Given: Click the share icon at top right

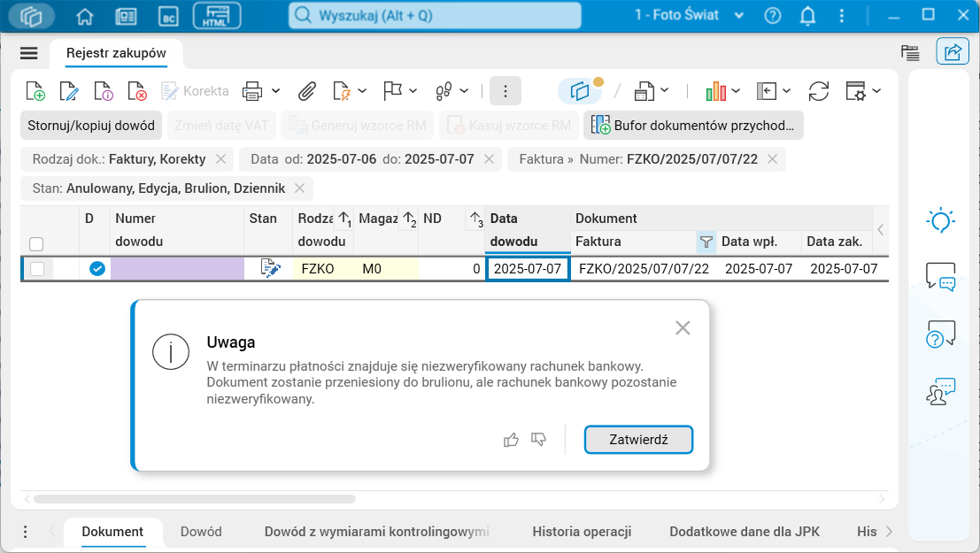Looking at the screenshot, I should [952, 52].
